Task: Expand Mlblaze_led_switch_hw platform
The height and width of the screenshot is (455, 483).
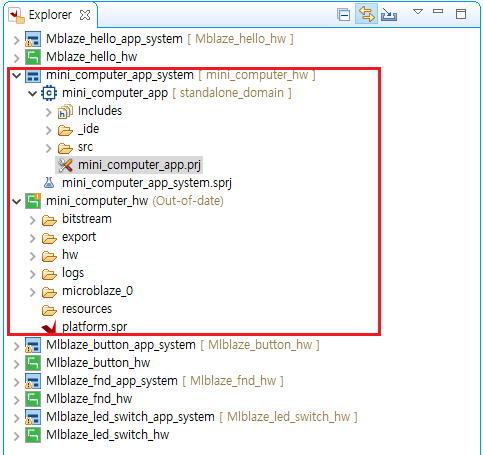Action: pyautogui.click(x=16, y=436)
